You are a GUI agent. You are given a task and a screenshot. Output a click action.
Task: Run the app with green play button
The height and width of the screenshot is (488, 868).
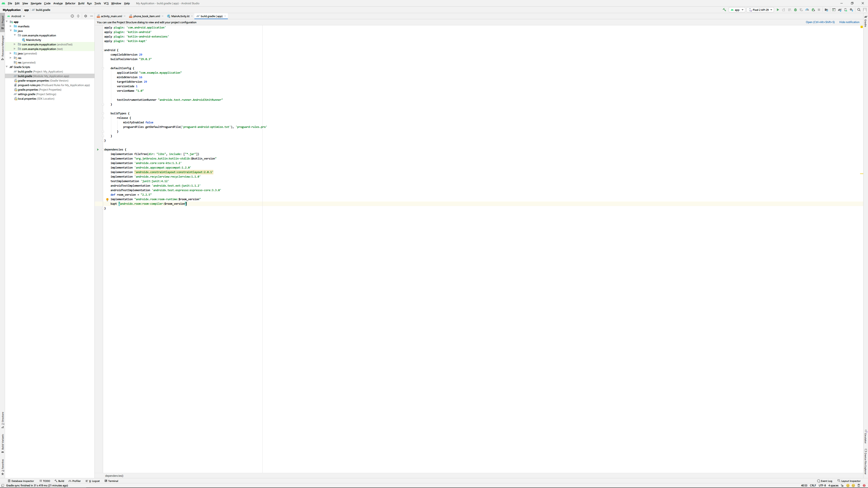[x=778, y=10]
